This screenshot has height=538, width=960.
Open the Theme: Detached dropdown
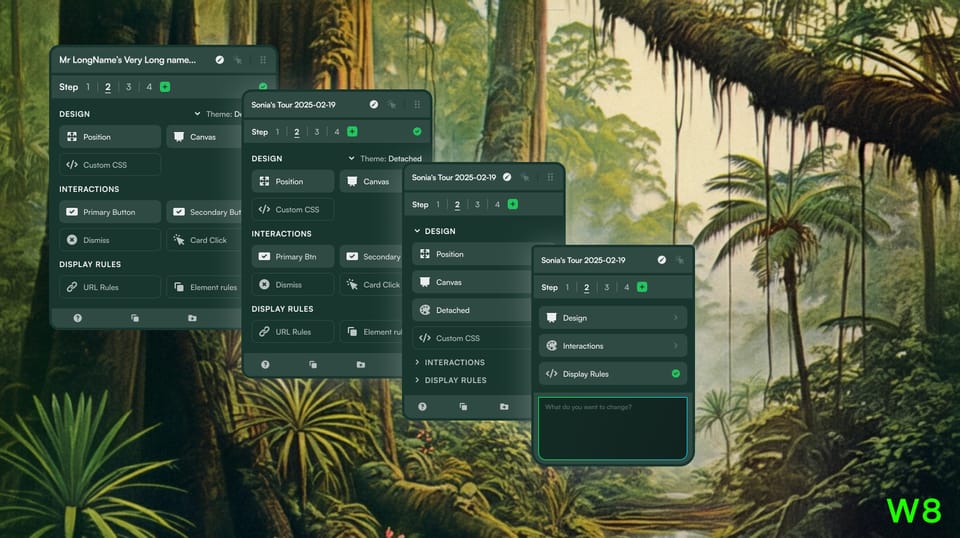click(x=385, y=159)
